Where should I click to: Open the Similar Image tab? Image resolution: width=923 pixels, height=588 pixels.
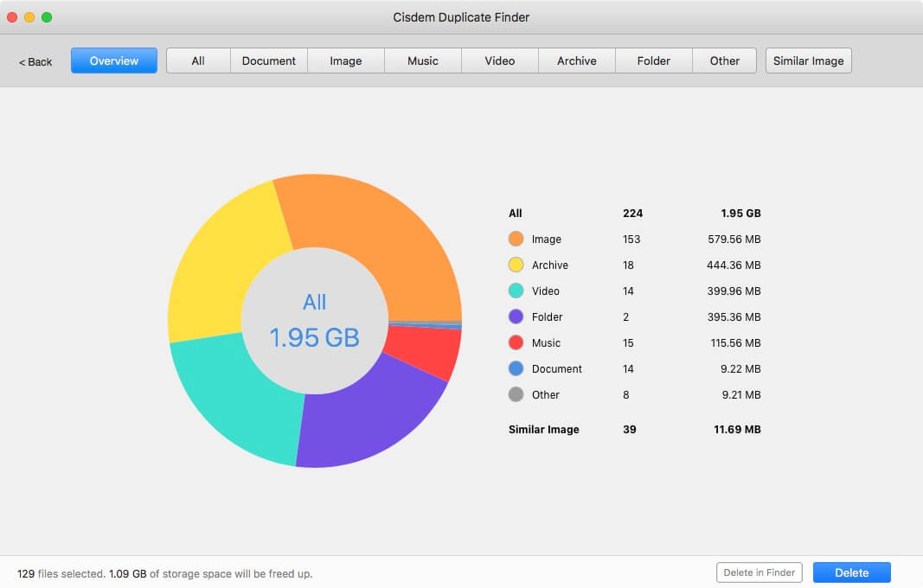(808, 61)
